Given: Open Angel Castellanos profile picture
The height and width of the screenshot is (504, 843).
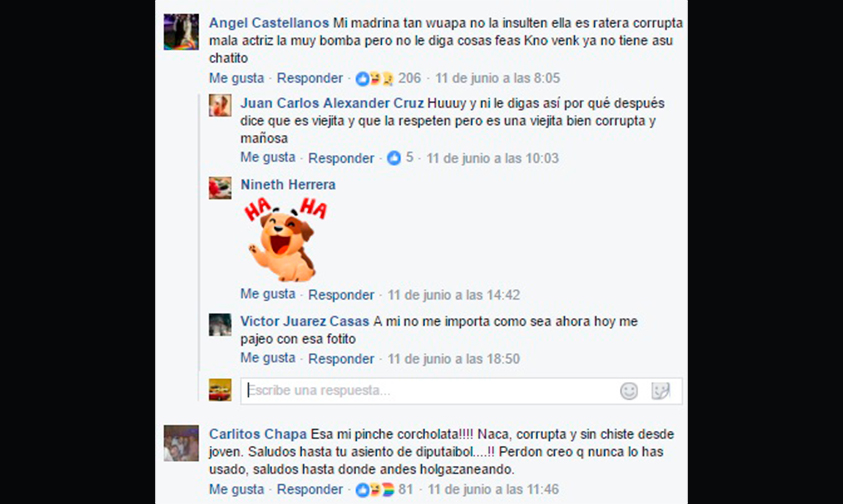Looking at the screenshot, I should [x=181, y=32].
